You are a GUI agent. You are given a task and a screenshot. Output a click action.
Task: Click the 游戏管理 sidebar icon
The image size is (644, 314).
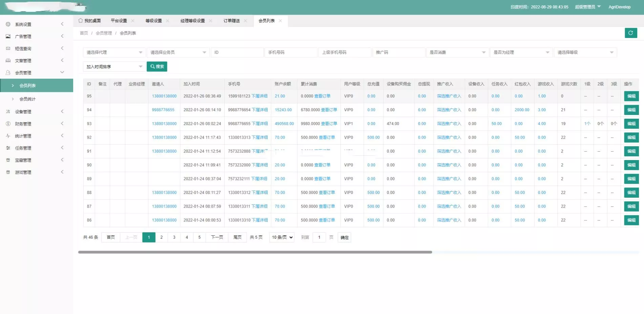click(x=8, y=172)
